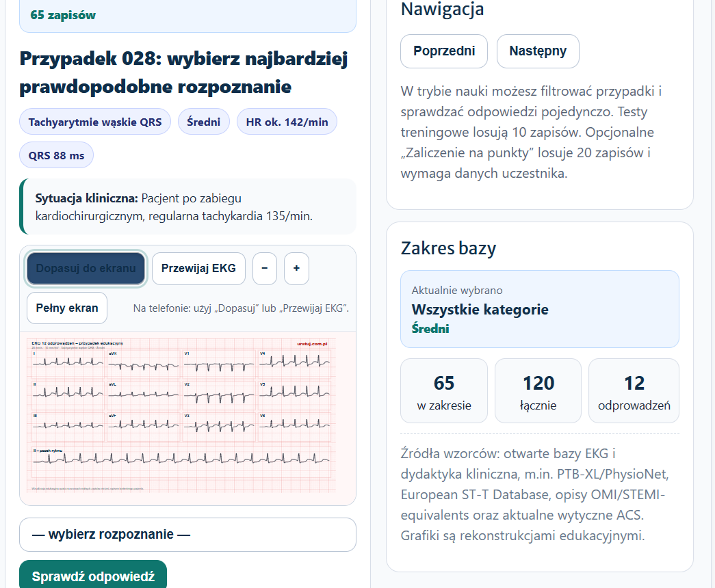Click the Zakres bazy heading
The width and height of the screenshot is (715, 588).
[x=448, y=248]
